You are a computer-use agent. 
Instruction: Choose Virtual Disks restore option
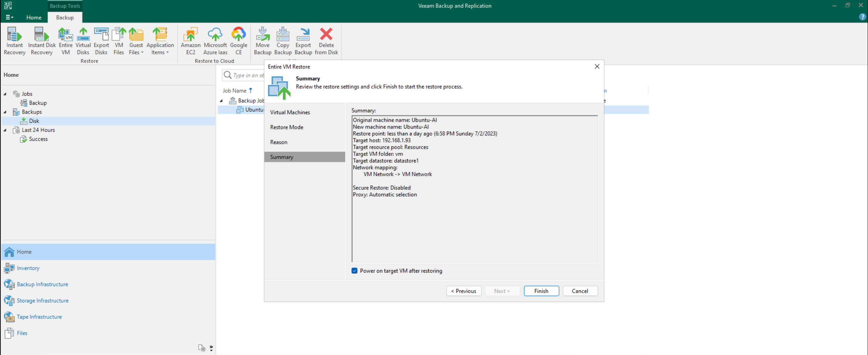coord(83,41)
